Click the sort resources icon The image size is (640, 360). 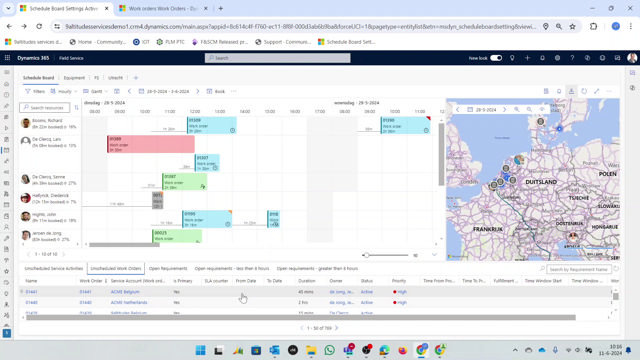click(76, 107)
